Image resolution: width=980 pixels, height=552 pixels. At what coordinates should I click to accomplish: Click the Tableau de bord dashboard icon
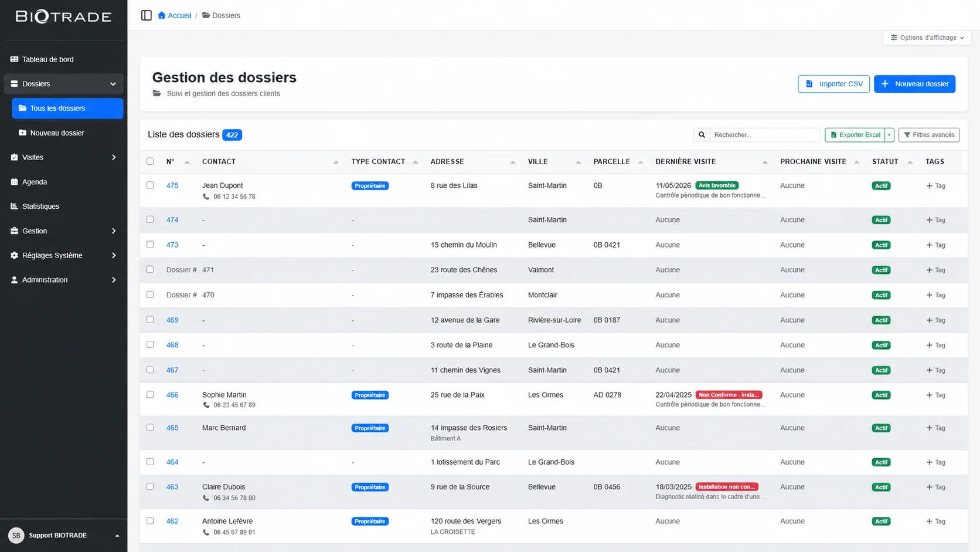pos(15,59)
